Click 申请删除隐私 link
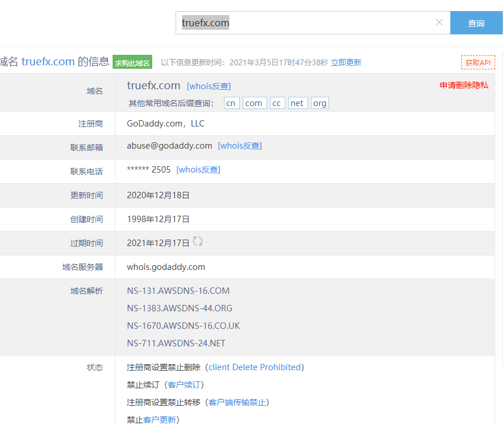The height and width of the screenshot is (425, 504). pos(464,85)
